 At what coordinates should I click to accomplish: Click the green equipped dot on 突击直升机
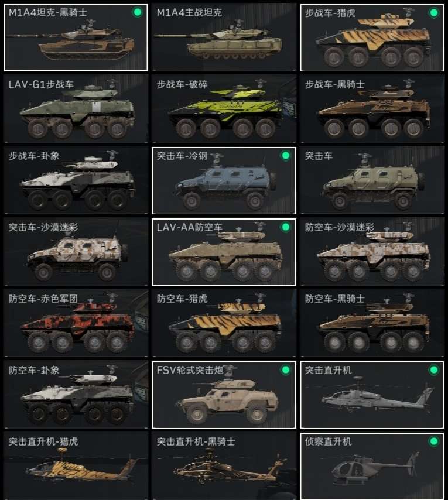[x=433, y=370]
